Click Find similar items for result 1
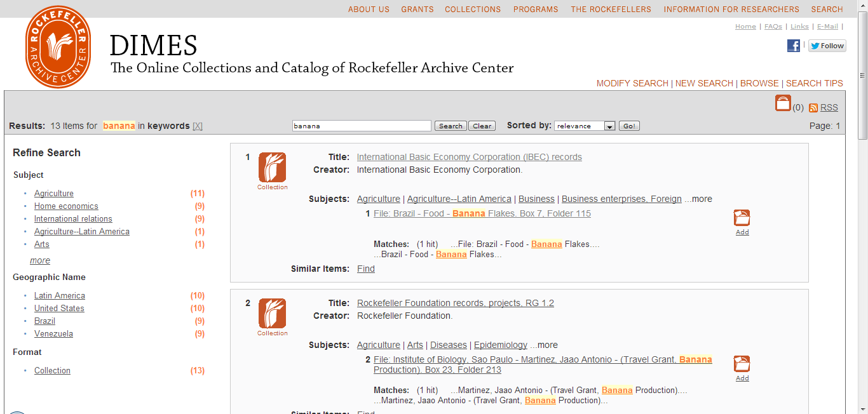This screenshot has width=868, height=414. 366,269
